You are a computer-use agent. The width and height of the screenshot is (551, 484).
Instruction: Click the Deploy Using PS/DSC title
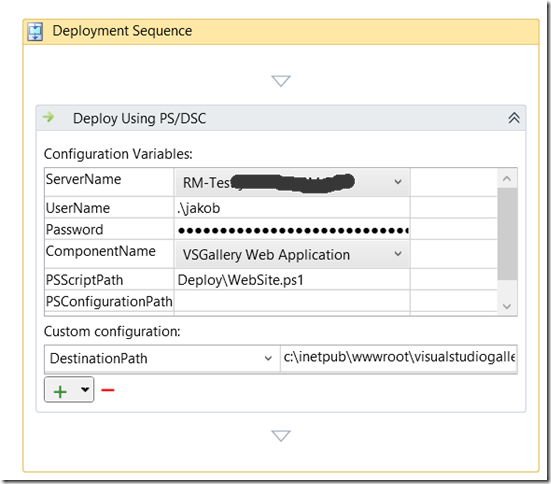[x=140, y=118]
